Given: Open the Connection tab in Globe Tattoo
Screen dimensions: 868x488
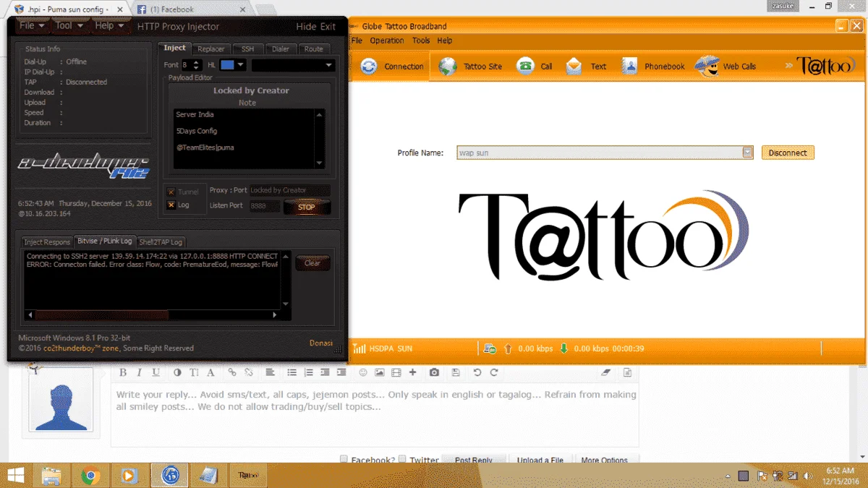Looking at the screenshot, I should pyautogui.click(x=392, y=67).
